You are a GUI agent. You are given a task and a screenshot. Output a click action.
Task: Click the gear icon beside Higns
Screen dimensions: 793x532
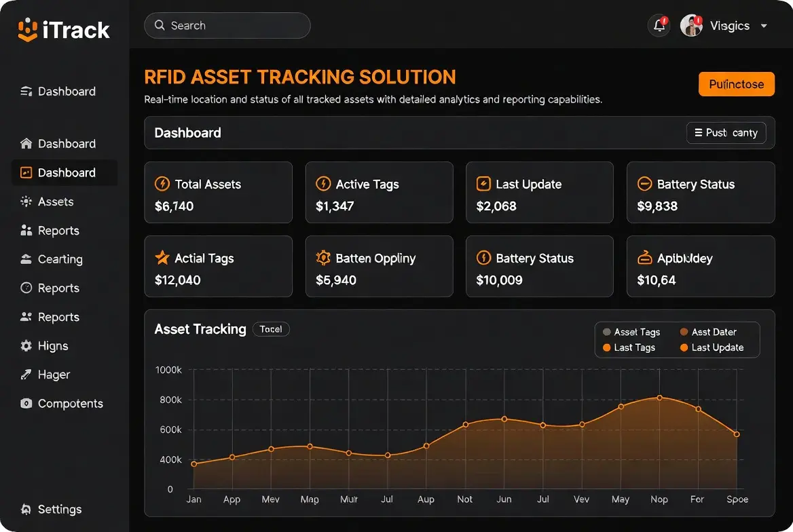pyautogui.click(x=26, y=346)
